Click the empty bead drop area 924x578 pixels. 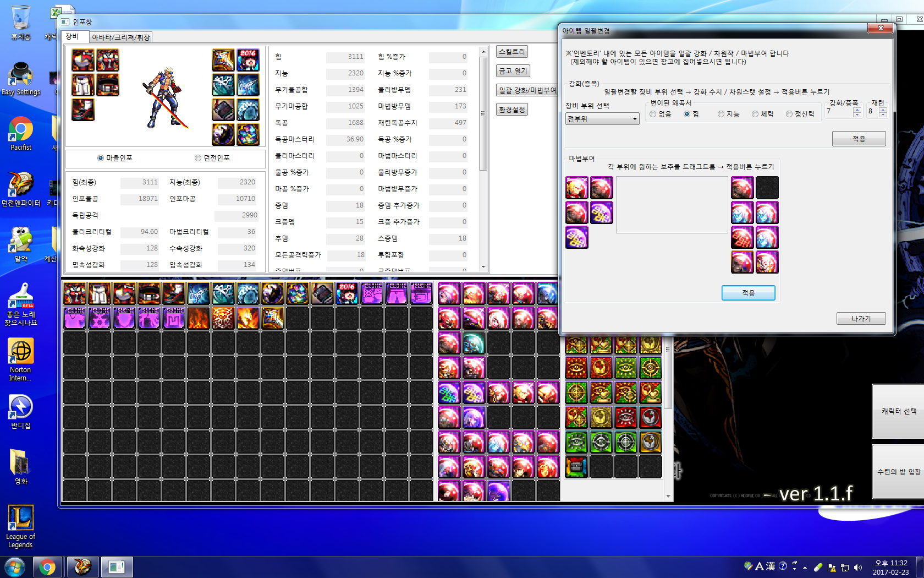pyautogui.click(x=672, y=205)
